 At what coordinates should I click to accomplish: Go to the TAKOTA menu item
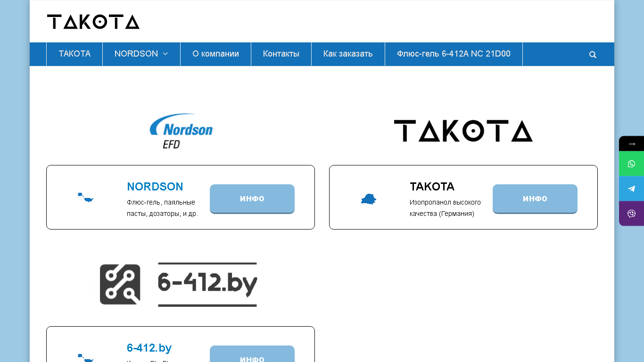coord(74,54)
